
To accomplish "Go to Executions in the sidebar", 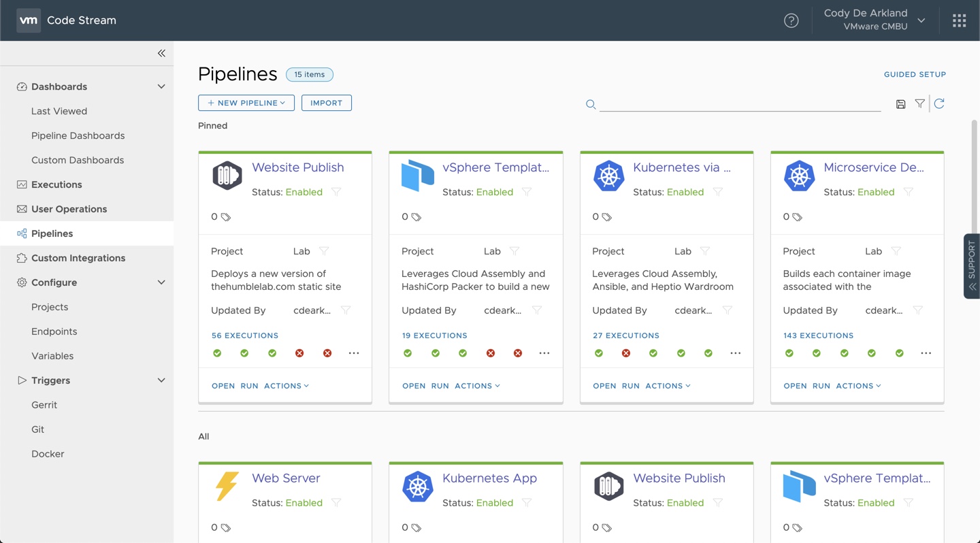I will click(56, 184).
